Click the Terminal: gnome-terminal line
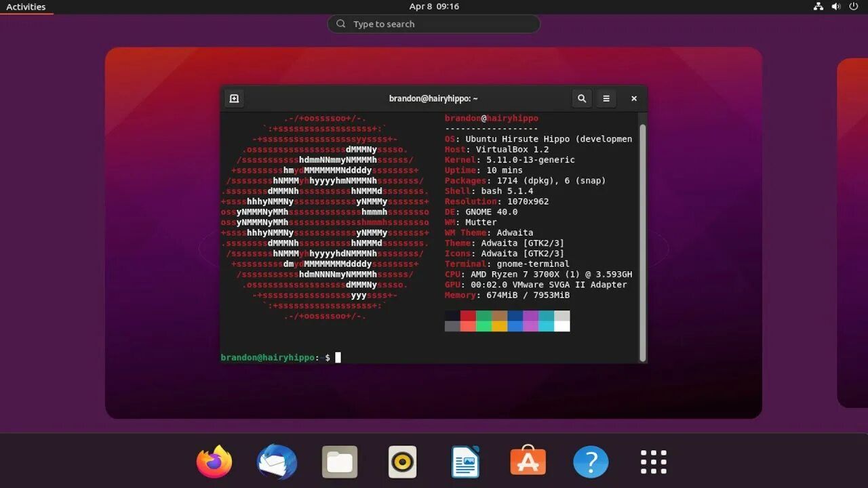This screenshot has width=868, height=488. coord(507,264)
